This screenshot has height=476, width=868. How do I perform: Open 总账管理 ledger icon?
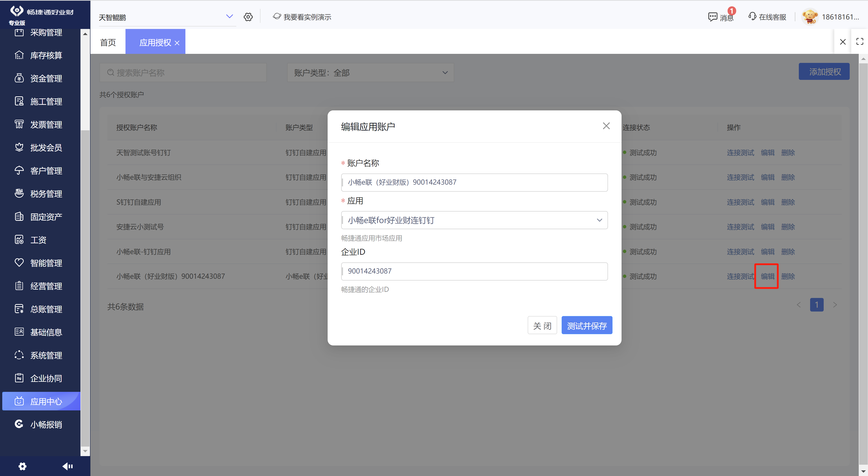pos(19,309)
